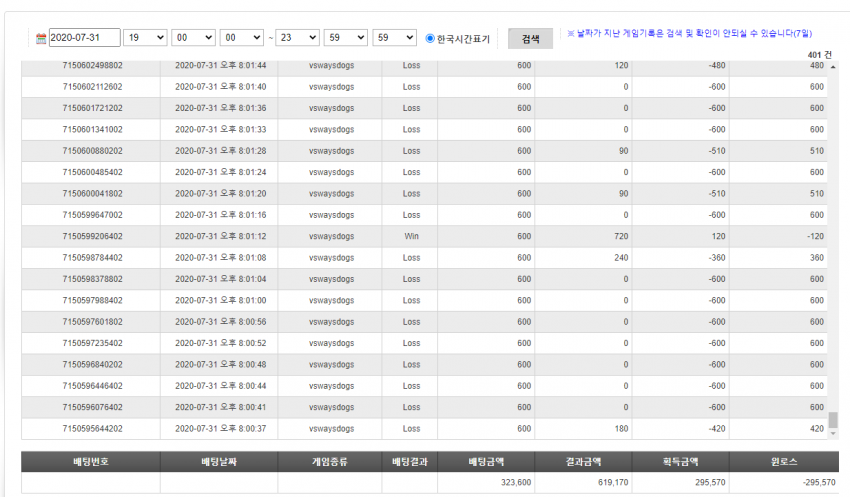Click the table's vertical scrollbar thumb

click(833, 419)
